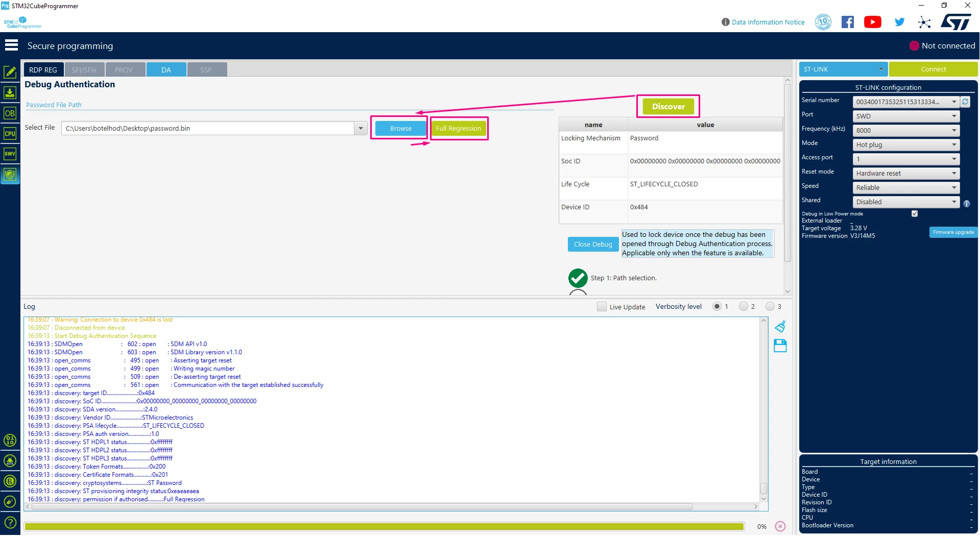Screen dimensions: 980x536
Task: Open the Access port dropdown
Action: [x=906, y=159]
